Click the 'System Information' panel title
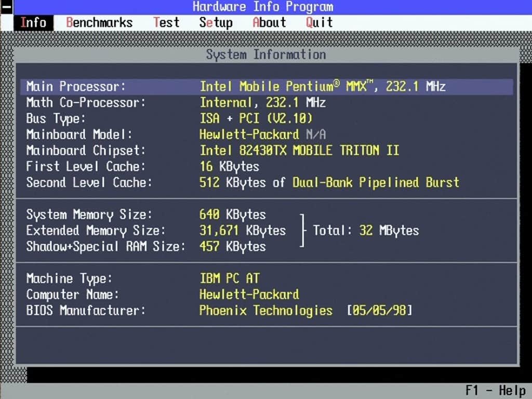The height and width of the screenshot is (399, 532). pyautogui.click(x=266, y=55)
